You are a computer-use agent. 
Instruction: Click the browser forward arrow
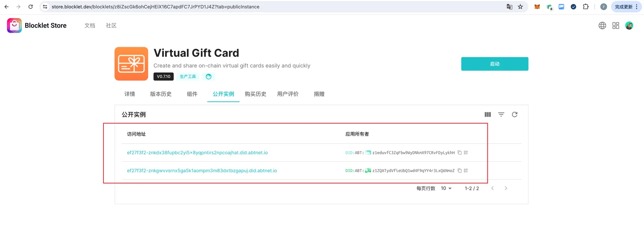19,7
